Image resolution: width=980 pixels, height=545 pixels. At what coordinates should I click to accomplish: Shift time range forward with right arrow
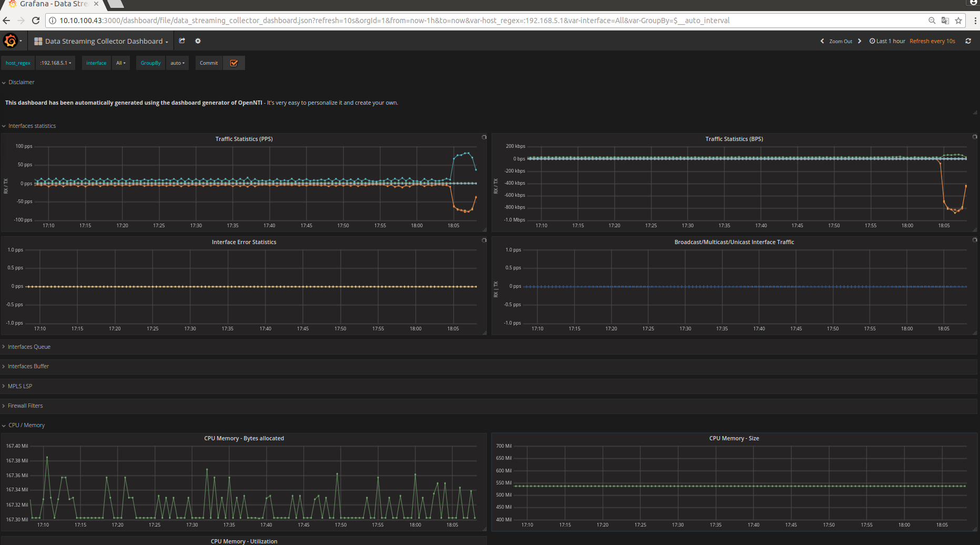point(860,41)
